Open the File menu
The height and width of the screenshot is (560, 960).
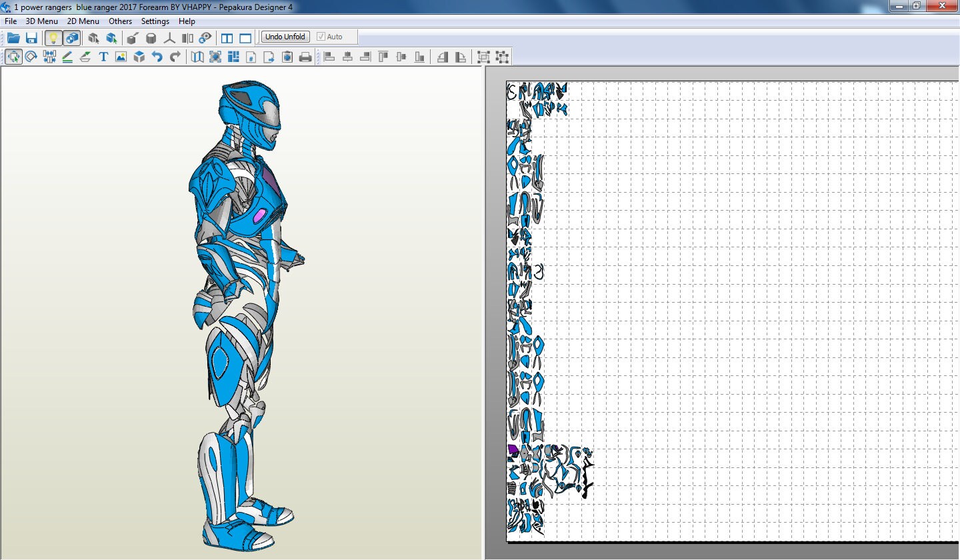[11, 21]
